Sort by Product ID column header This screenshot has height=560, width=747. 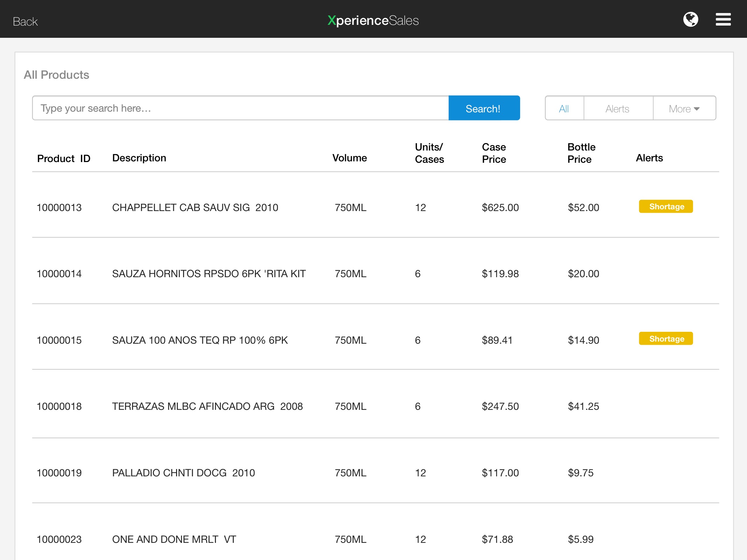pos(64,159)
